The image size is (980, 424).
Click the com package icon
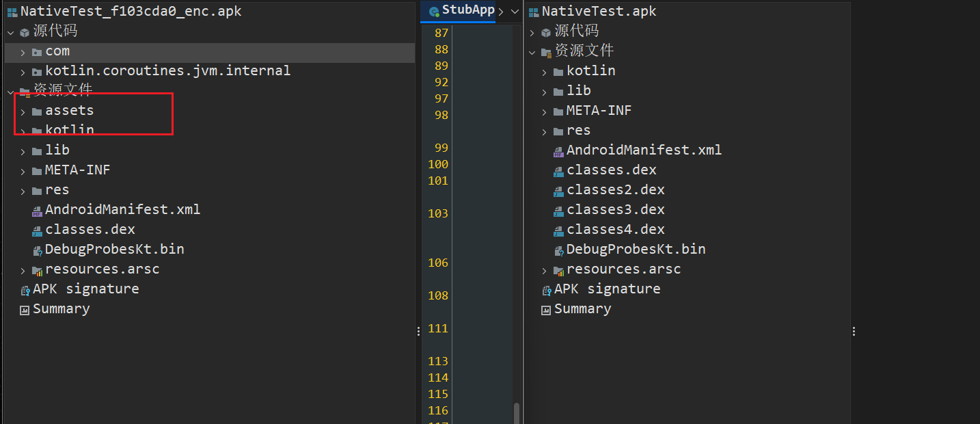[x=37, y=52]
